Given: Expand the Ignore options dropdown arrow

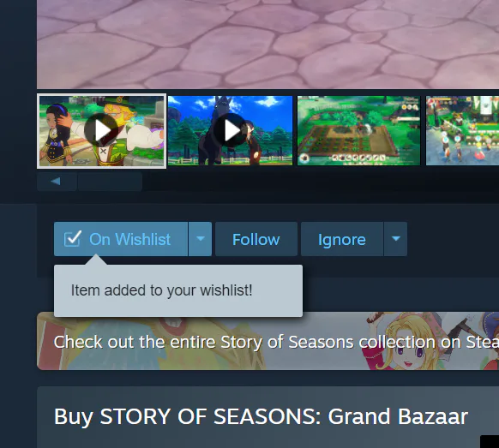Looking at the screenshot, I should coord(395,239).
